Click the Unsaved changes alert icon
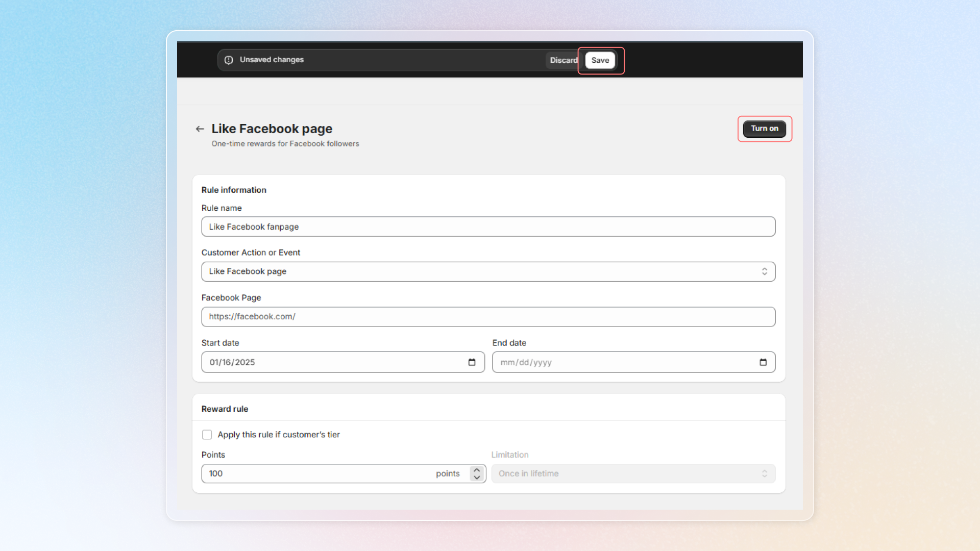Viewport: 980px width, 551px height. click(x=229, y=60)
